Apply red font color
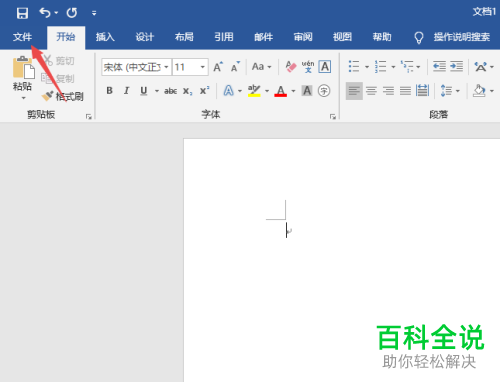This screenshot has width=500, height=382. point(281,91)
